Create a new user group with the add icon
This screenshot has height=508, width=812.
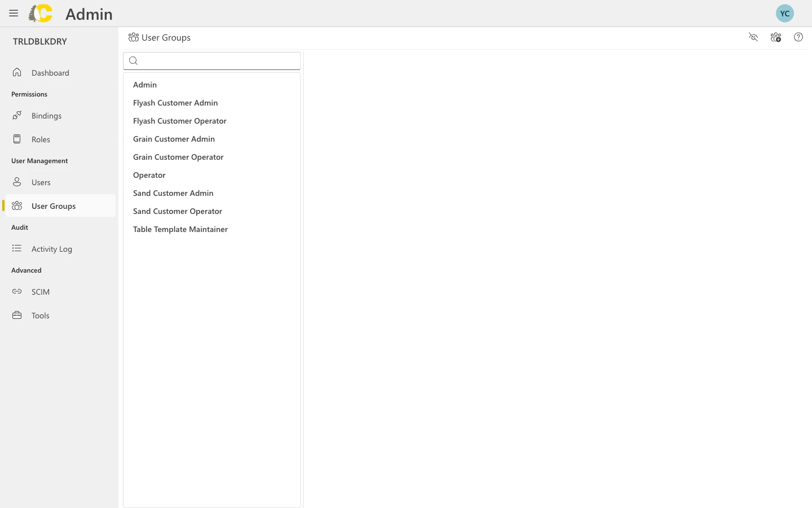[776, 37]
